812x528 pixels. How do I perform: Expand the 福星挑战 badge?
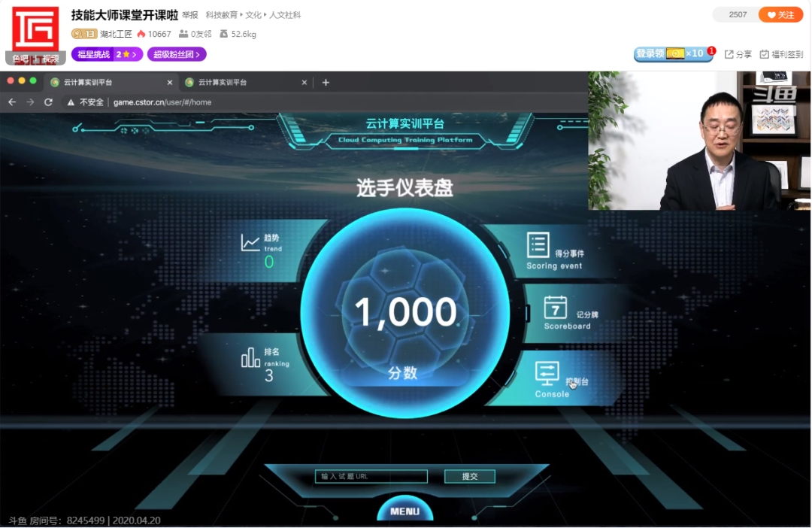pos(106,54)
